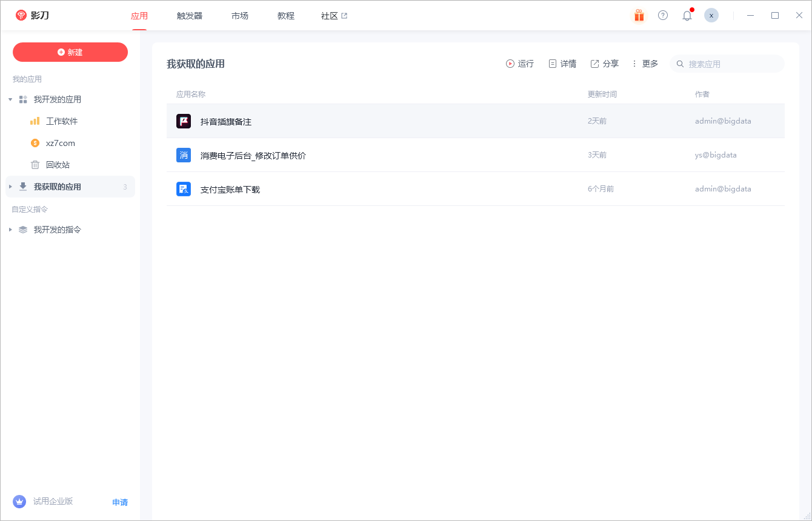
Task: Click the 申请 link
Action: pyautogui.click(x=120, y=502)
